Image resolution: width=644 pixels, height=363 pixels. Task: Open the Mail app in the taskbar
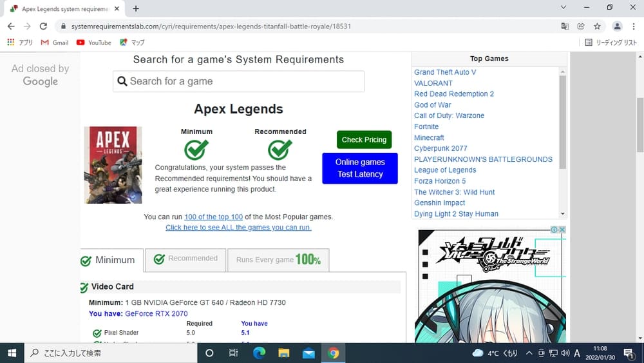(308, 353)
